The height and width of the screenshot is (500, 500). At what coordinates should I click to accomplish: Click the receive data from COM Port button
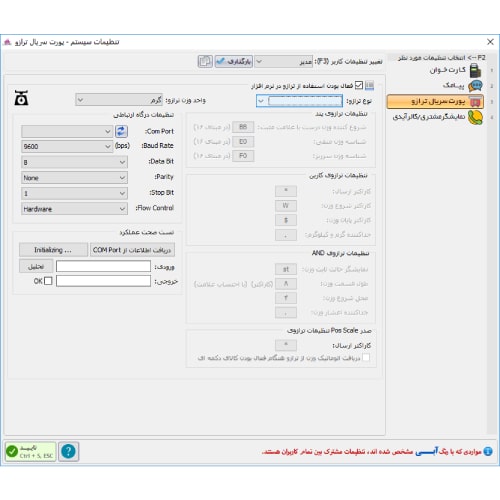click(132, 250)
